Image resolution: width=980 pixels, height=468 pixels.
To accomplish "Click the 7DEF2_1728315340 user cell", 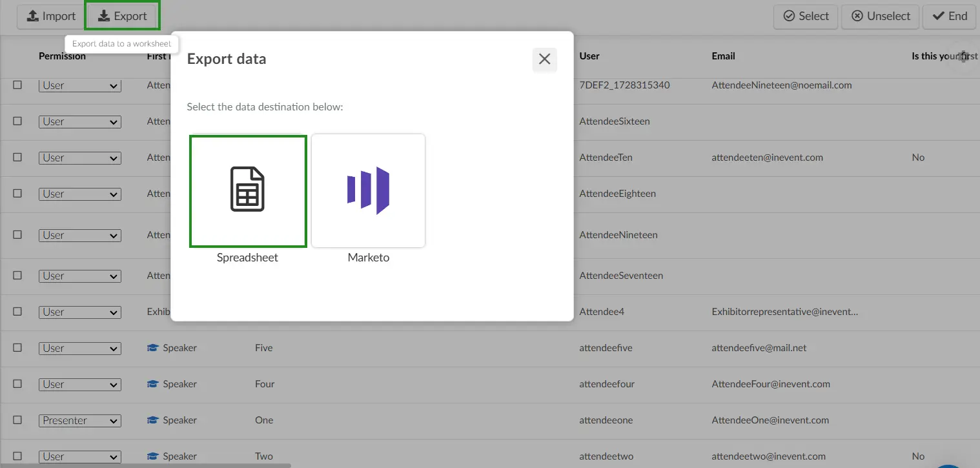I will point(624,85).
